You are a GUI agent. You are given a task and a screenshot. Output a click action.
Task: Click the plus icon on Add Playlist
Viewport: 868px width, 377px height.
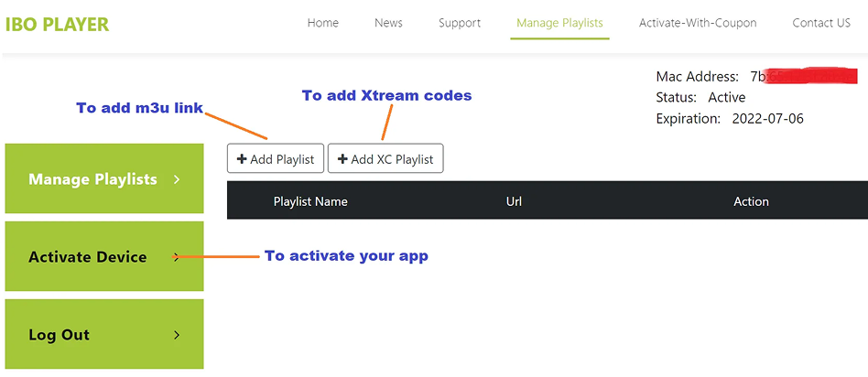[242, 159]
